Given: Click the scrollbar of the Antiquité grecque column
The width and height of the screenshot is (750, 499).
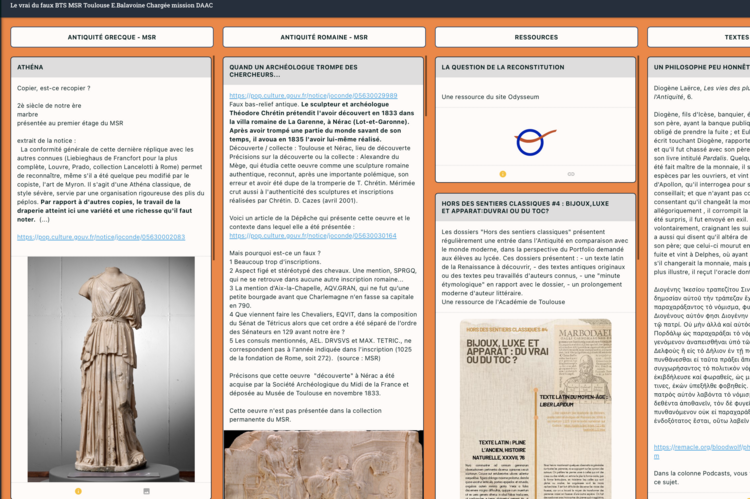Looking at the screenshot, I should 213,158.
